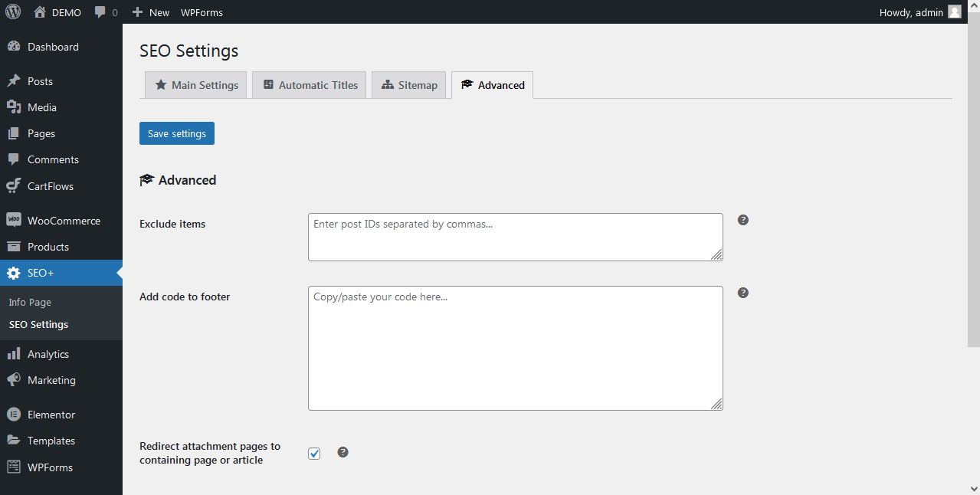
Task: Open the Templates menu item
Action: coord(61,441)
